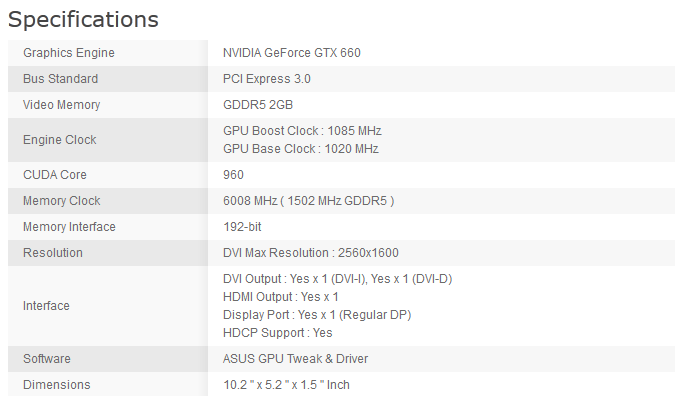Select the Memory Clock label
The width and height of the screenshot is (675, 396).
[x=62, y=201]
